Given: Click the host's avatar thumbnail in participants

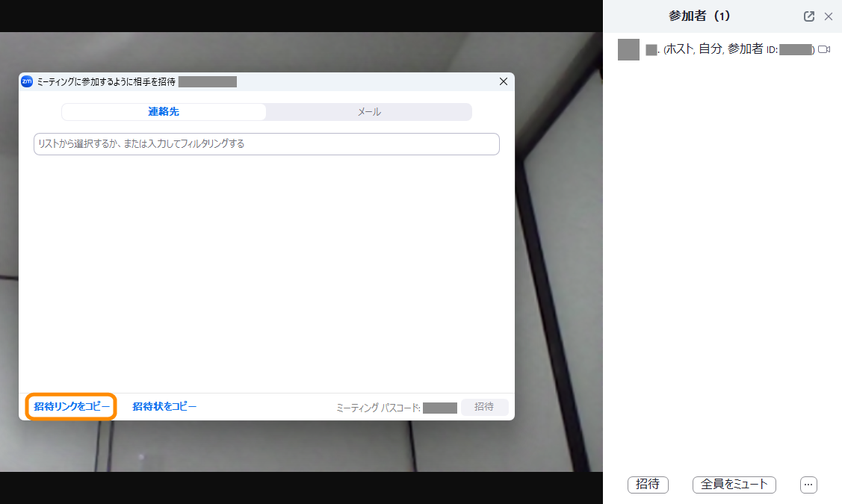Looking at the screenshot, I should click(628, 49).
